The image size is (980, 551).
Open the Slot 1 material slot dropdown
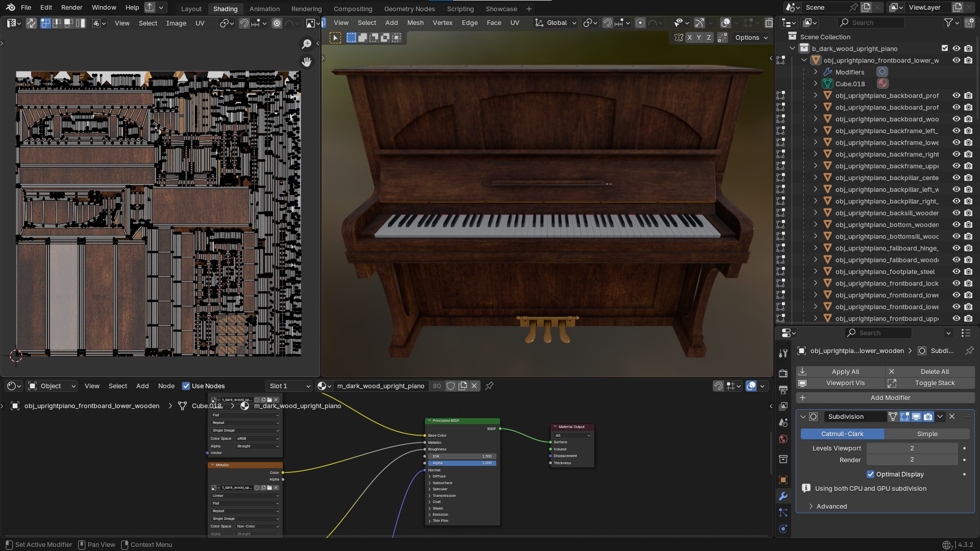tap(288, 386)
